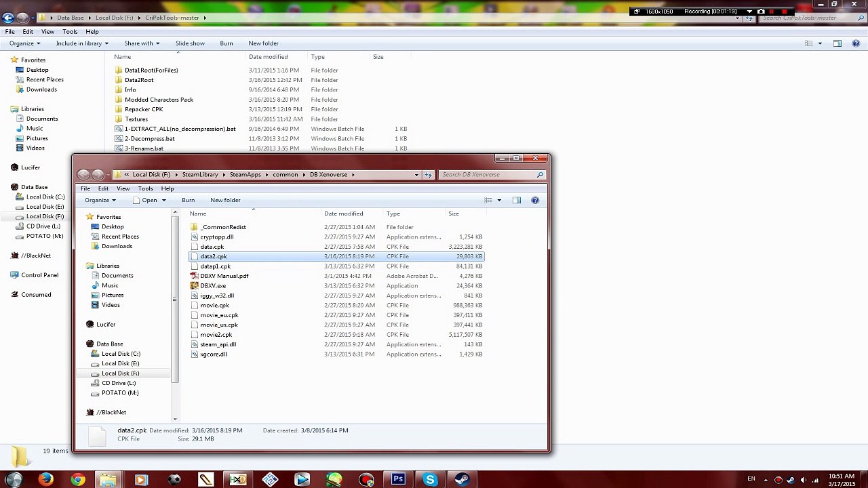Select the DBXV.exe application file
The width and height of the screenshot is (868, 488).
(213, 286)
